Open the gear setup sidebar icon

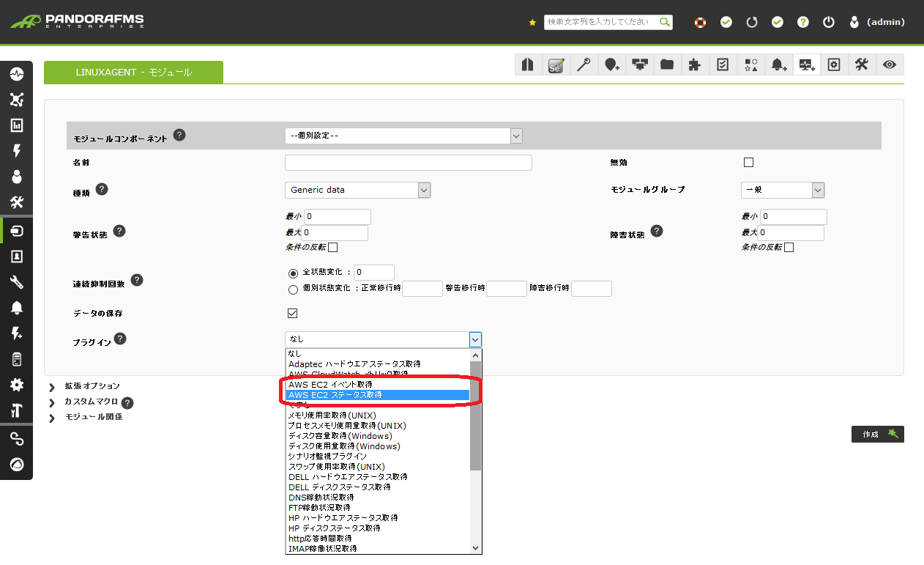17,385
